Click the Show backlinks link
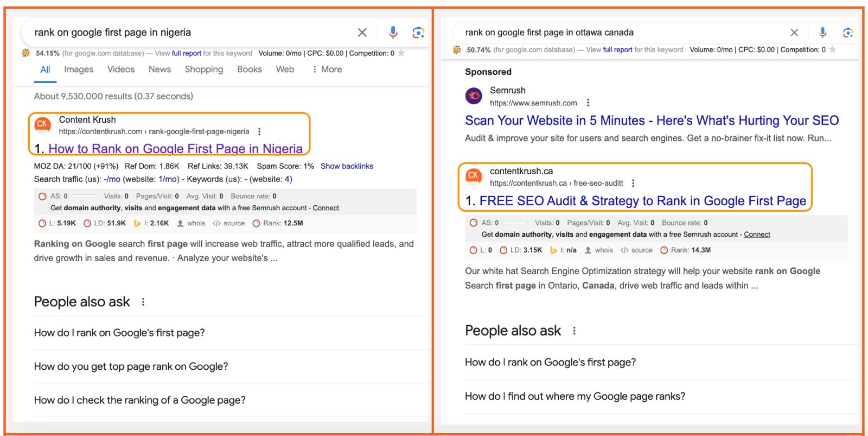This screenshot has width=868, height=436. [x=347, y=166]
